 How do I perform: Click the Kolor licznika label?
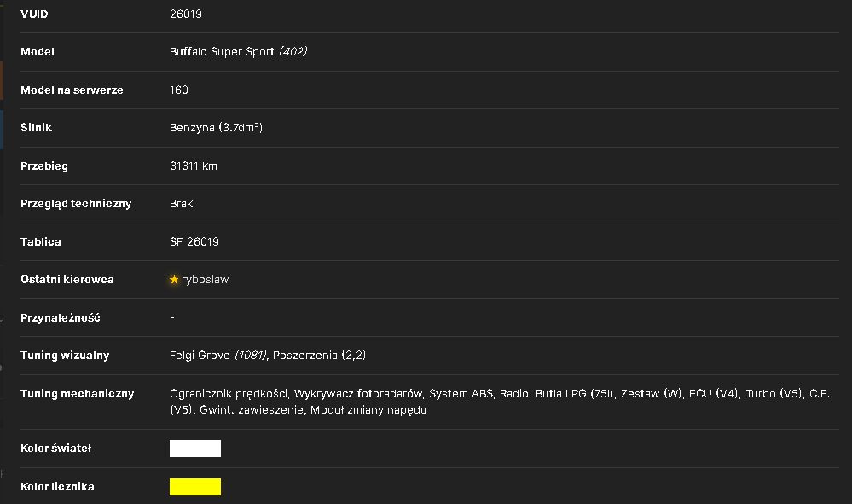pos(58,487)
